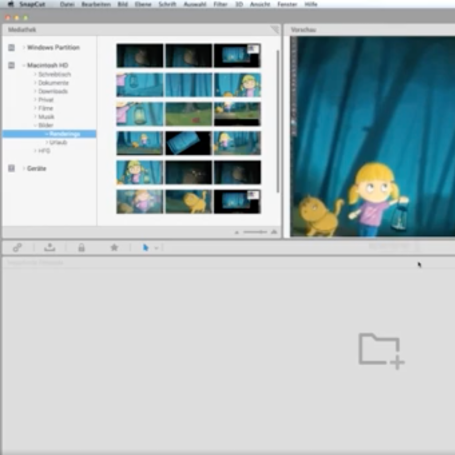This screenshot has width=455, height=455.
Task: Click the Macintosh HD drive icon
Action: click(x=11, y=65)
